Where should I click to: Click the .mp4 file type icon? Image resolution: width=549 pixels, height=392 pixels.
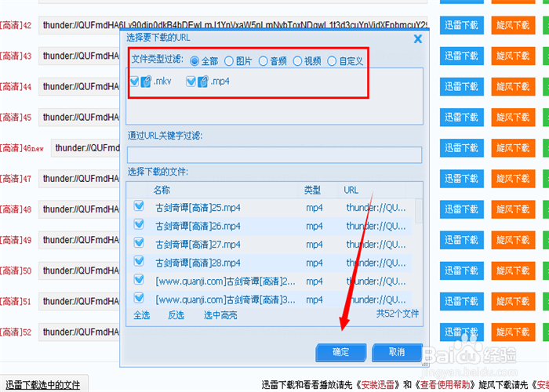pyautogui.click(x=203, y=82)
